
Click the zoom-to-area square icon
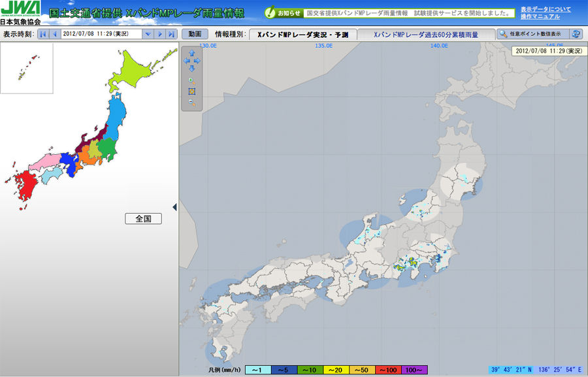pos(191,91)
